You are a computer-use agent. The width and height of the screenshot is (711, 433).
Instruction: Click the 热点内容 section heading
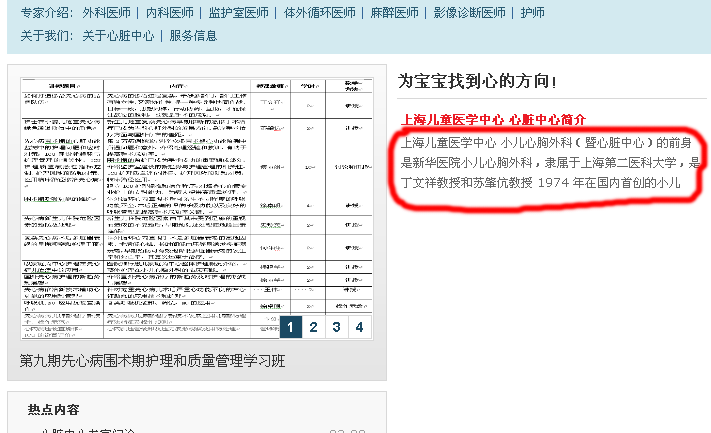pos(54,410)
